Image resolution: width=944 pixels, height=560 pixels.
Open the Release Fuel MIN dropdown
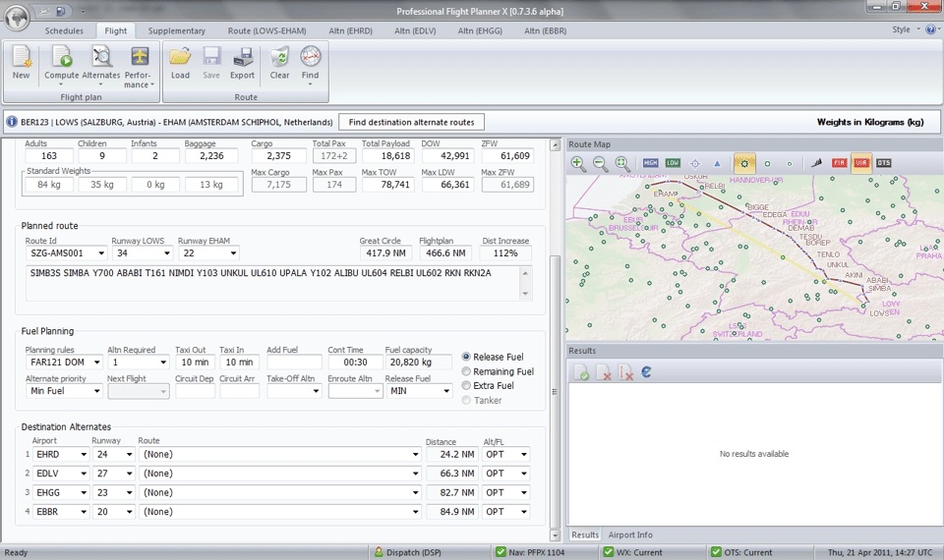pos(446,391)
